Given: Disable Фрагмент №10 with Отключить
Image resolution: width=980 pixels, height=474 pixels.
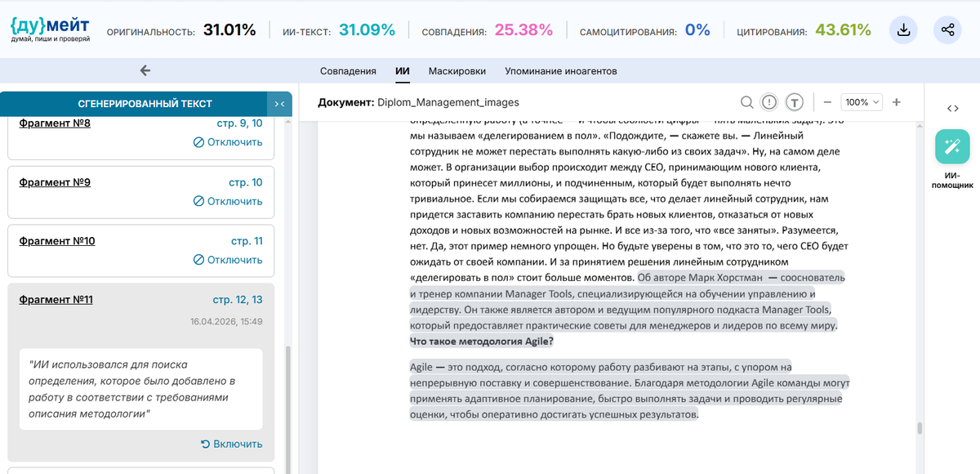Looking at the screenshot, I should point(228,260).
